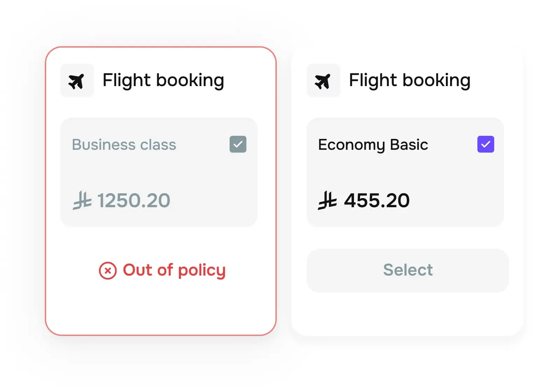Toggle the purple checkbox on the right card

(x=485, y=144)
